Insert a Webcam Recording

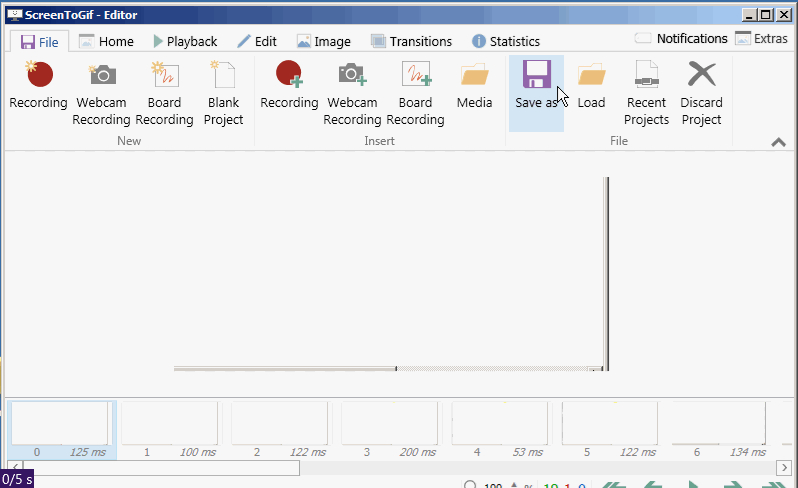click(352, 93)
